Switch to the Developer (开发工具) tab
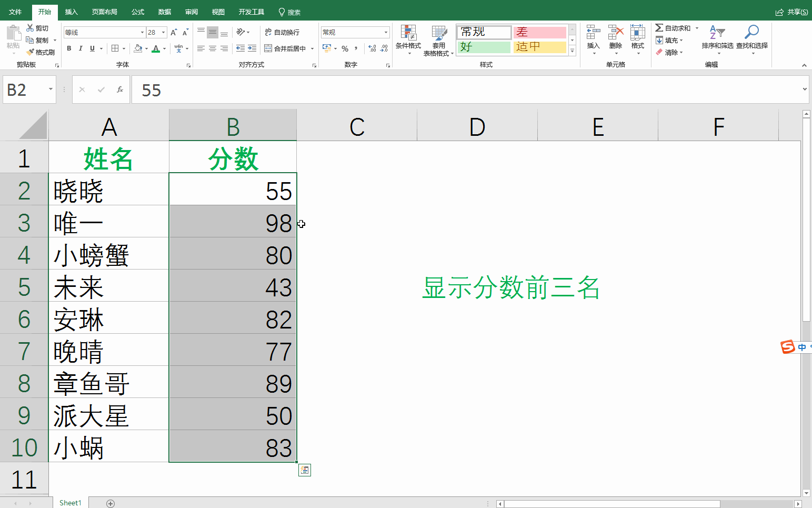Image resolution: width=812 pixels, height=508 pixels. click(252, 12)
